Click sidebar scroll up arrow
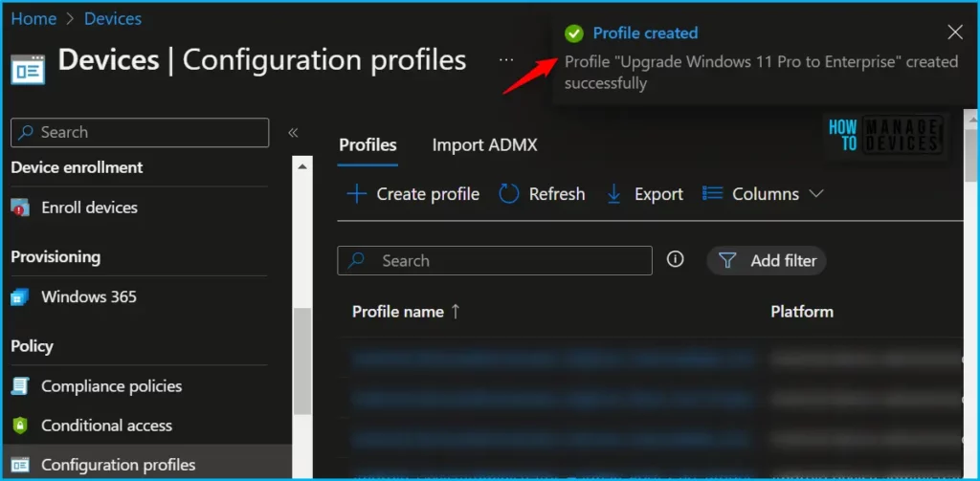This screenshot has width=980, height=481. [x=302, y=166]
